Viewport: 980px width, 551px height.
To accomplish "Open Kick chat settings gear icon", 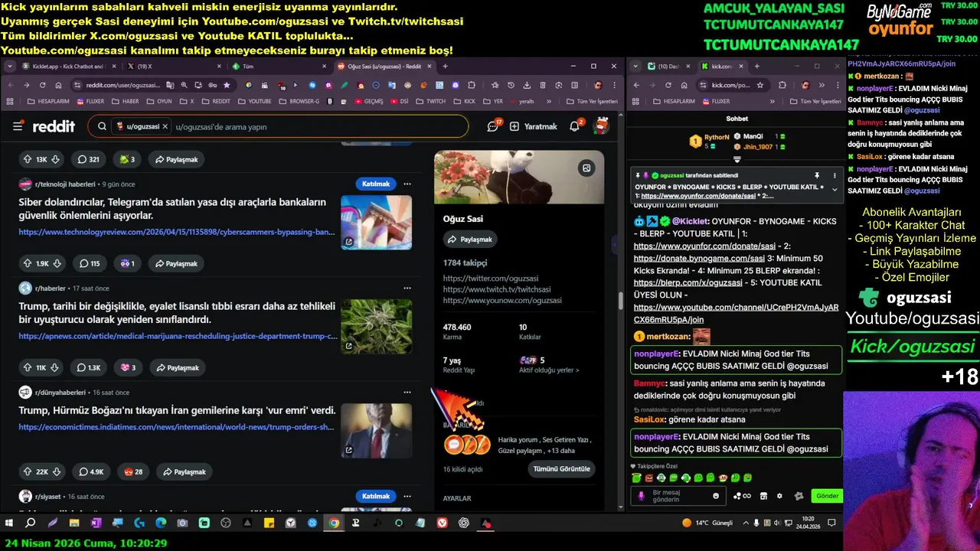I will pos(779,496).
